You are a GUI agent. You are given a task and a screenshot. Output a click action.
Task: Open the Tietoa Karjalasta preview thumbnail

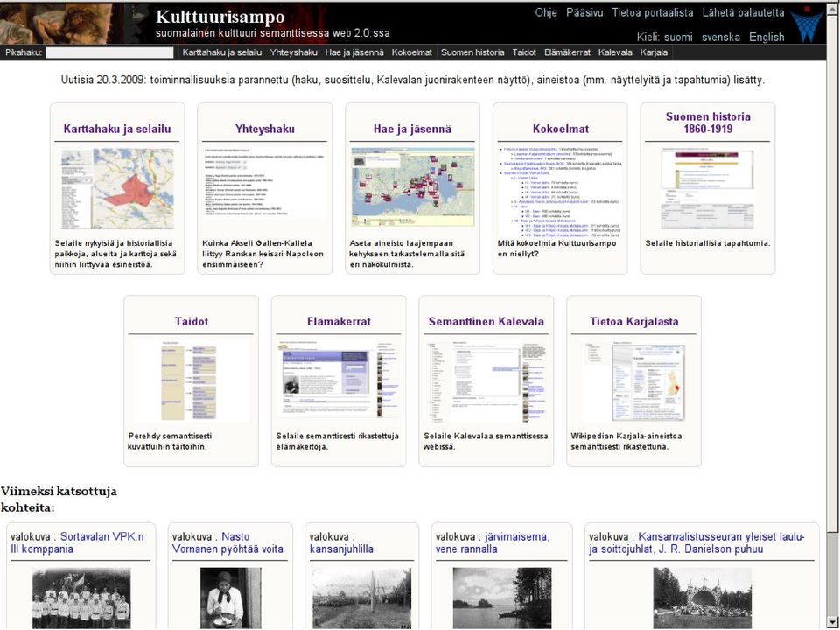633,381
